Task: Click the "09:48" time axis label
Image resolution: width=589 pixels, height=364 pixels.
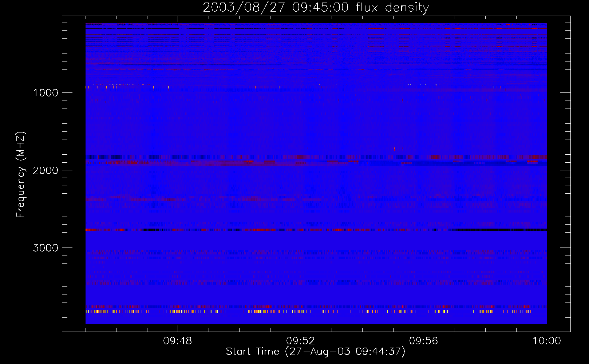Action: pos(178,341)
